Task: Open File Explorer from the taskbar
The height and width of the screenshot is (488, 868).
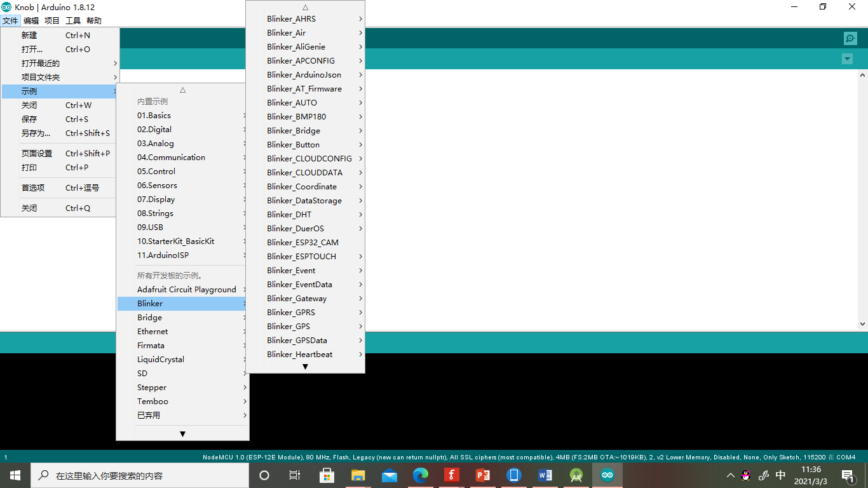Action: [358, 475]
